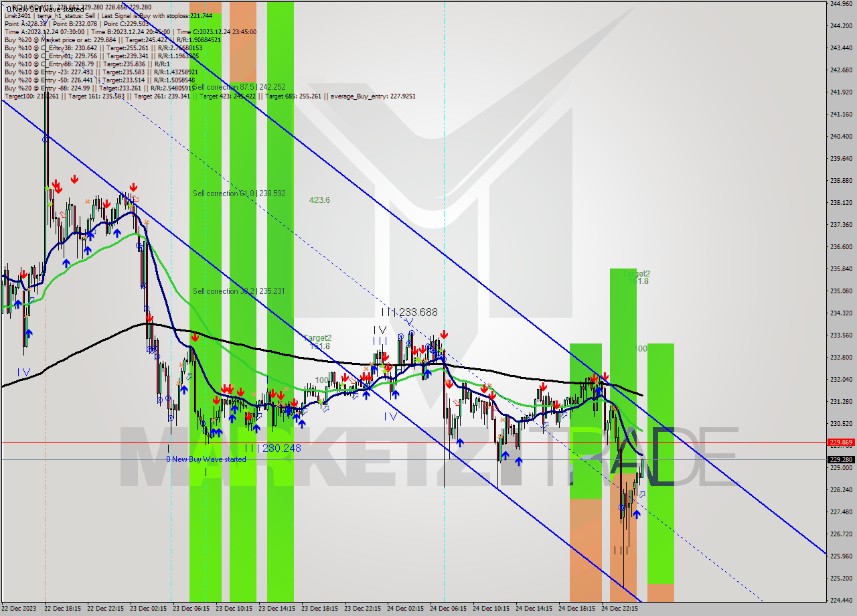Select the 238.880 price axis label
857x616 pixels.
point(841,181)
